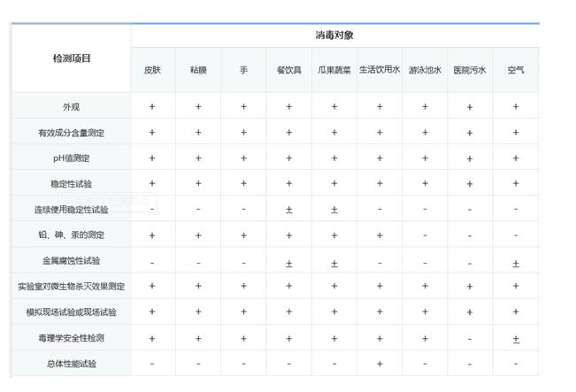Select the 毒理学安全性检测 row label

pos(71,338)
